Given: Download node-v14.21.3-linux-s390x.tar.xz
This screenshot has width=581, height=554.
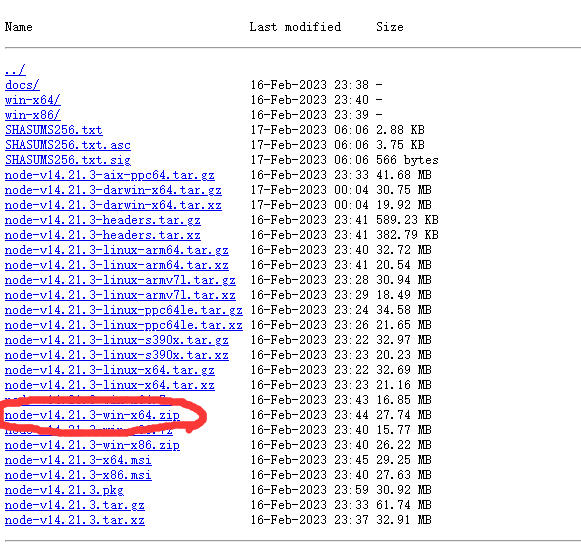Looking at the screenshot, I should [117, 355].
